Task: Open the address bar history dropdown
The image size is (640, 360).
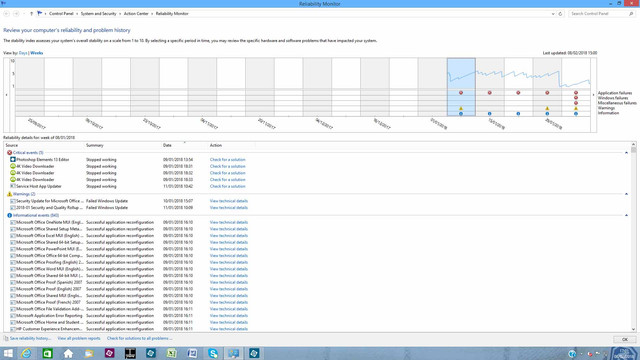Action: 553,14
